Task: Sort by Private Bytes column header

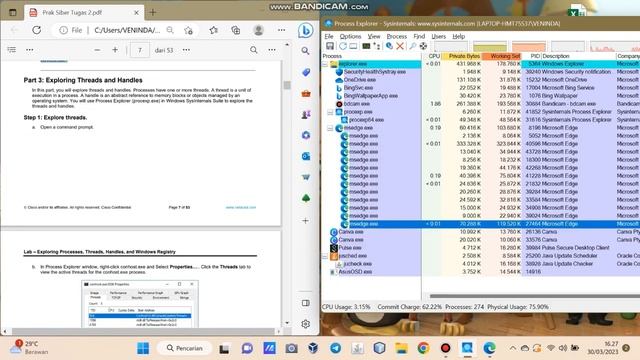Action: [462, 56]
